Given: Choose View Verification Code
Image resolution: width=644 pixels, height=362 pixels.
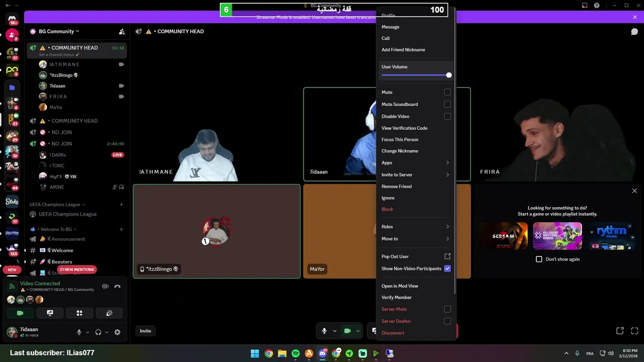Looking at the screenshot, I should [x=415, y=128].
